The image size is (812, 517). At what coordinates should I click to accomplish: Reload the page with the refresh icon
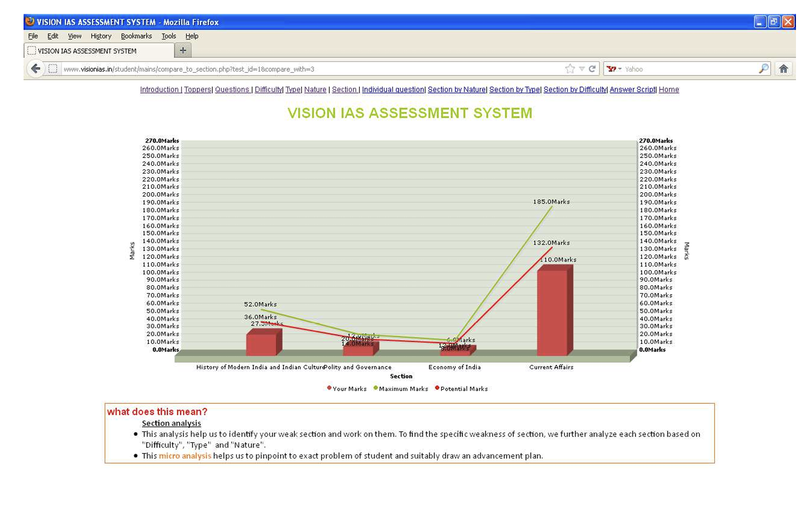coord(592,69)
